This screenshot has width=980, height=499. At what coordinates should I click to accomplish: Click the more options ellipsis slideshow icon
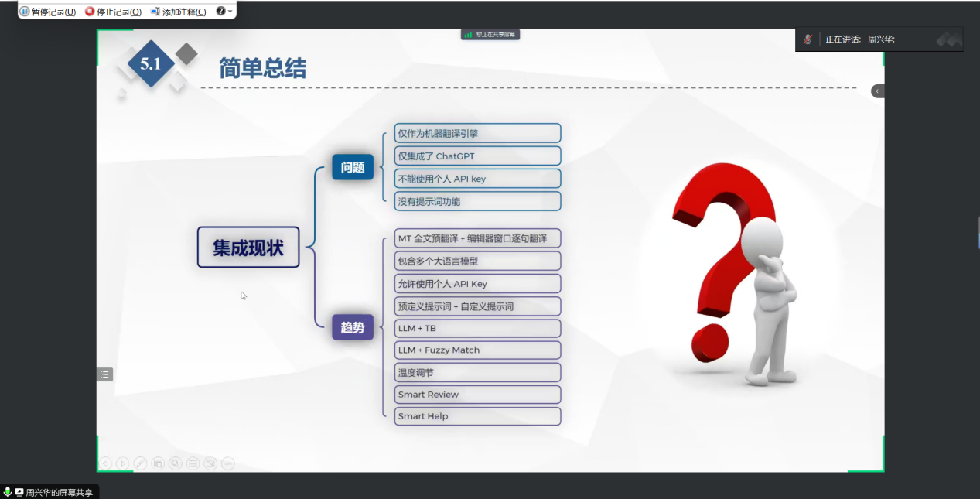(x=227, y=463)
